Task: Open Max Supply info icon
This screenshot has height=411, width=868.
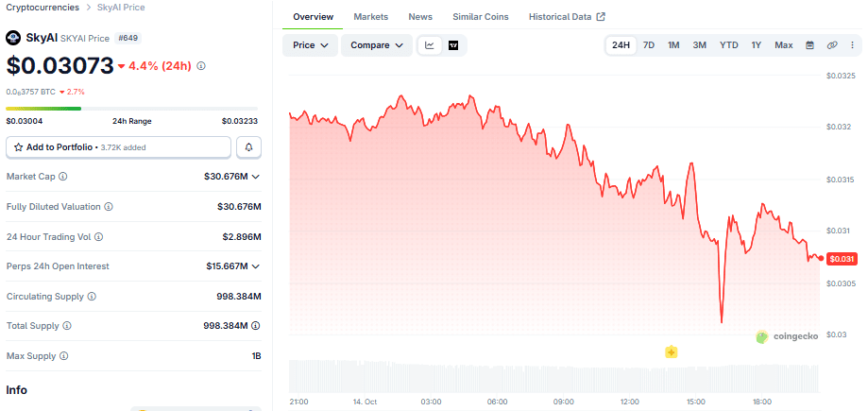Action: tap(64, 355)
